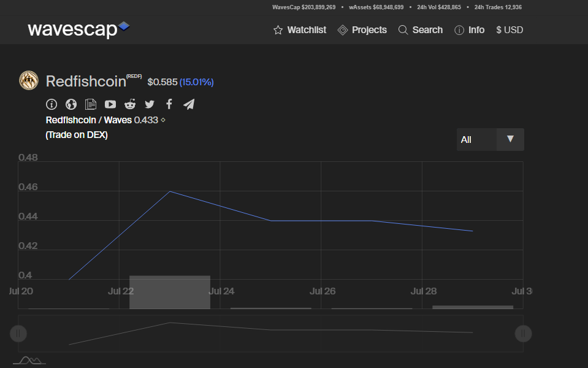The height and width of the screenshot is (368, 588).
Task: Open the Redfishcoin Facebook icon
Action: point(169,104)
